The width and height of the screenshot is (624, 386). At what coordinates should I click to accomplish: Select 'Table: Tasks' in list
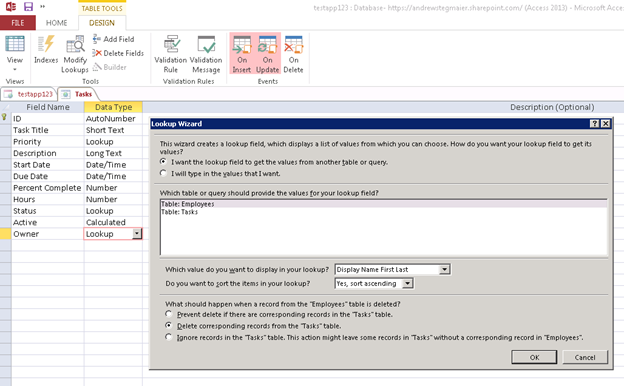click(x=384, y=212)
